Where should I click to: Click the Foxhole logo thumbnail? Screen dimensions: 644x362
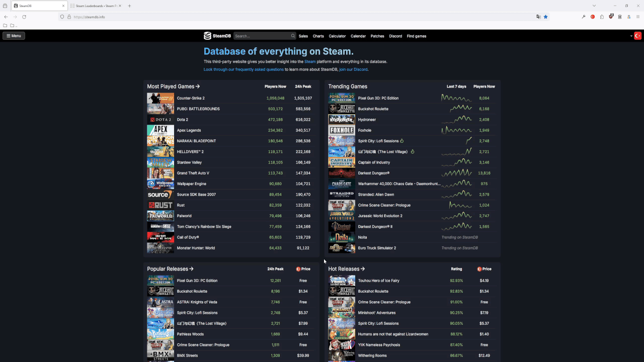point(342,130)
